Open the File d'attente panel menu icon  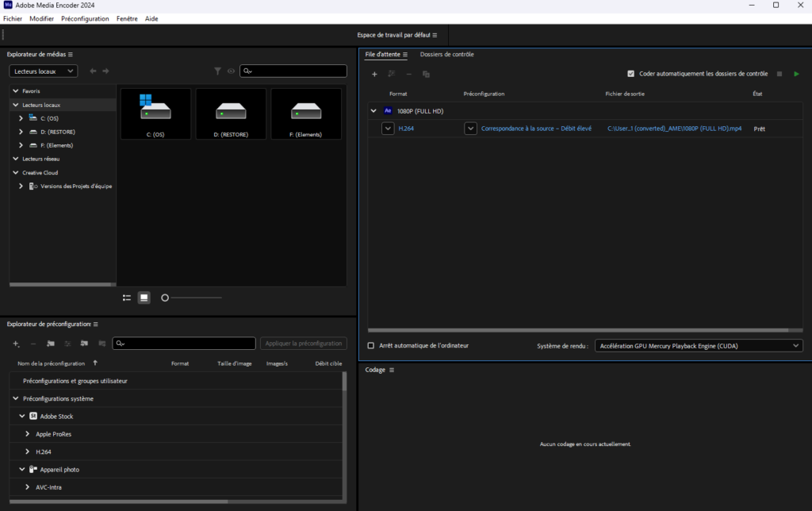coord(404,55)
